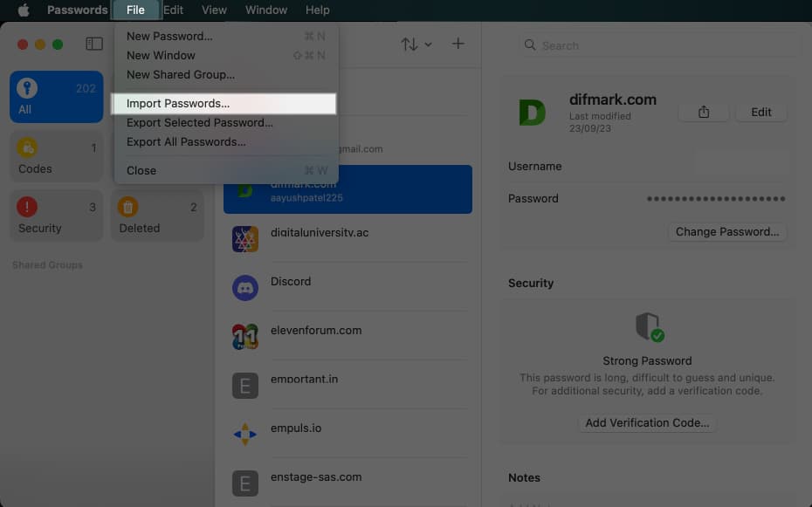Click the difmark.com logo in details
812x507 pixels.
coord(533,113)
